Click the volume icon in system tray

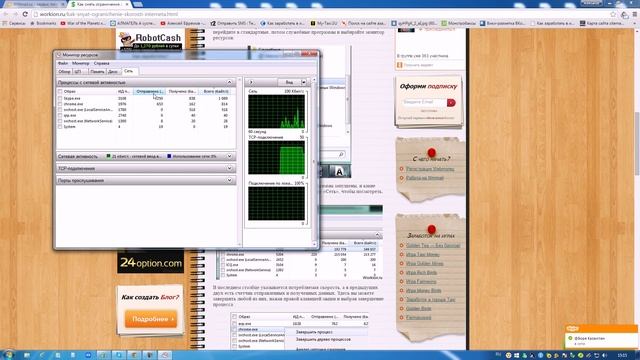coord(604,356)
